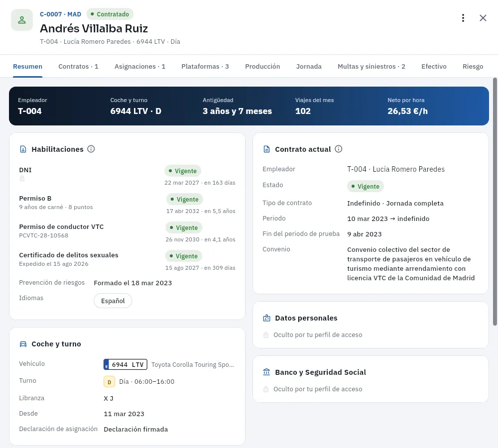Click Indefinido · Jornada completa contract type
Screen dimensions: 498x448
[x=395, y=203]
